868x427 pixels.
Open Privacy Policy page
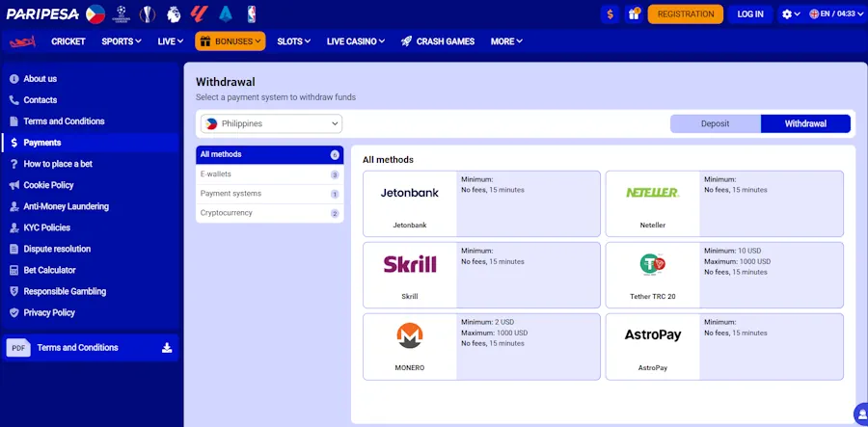[x=90, y=312]
